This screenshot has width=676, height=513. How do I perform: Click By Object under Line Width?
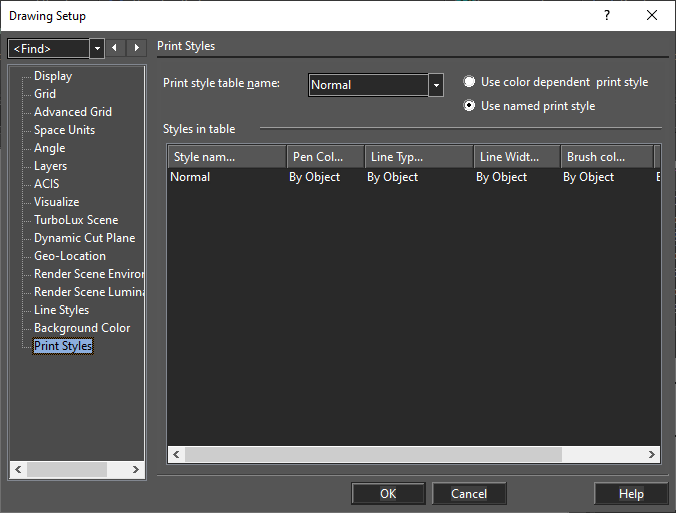click(501, 177)
